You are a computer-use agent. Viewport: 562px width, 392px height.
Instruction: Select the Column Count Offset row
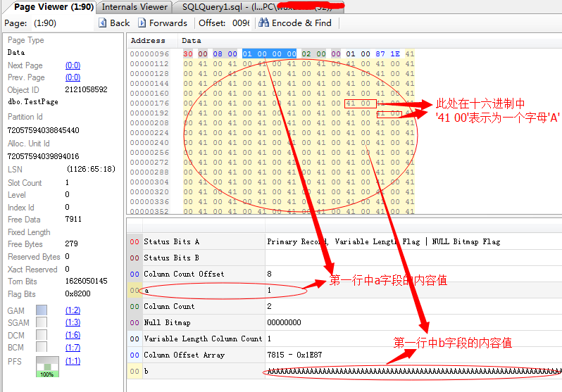344,274
